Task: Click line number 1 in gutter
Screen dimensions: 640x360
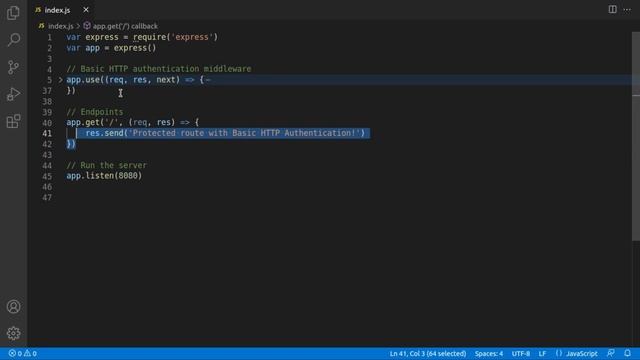Action: pyautogui.click(x=49, y=38)
